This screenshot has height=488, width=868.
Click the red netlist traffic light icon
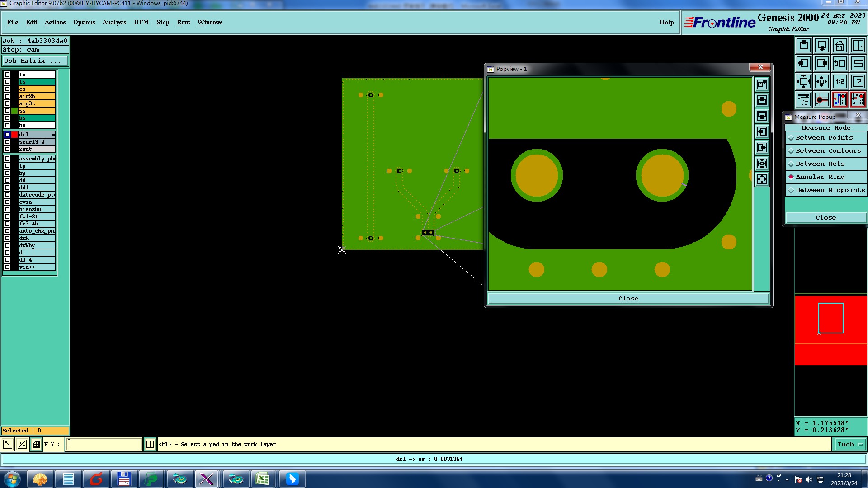coord(840,99)
